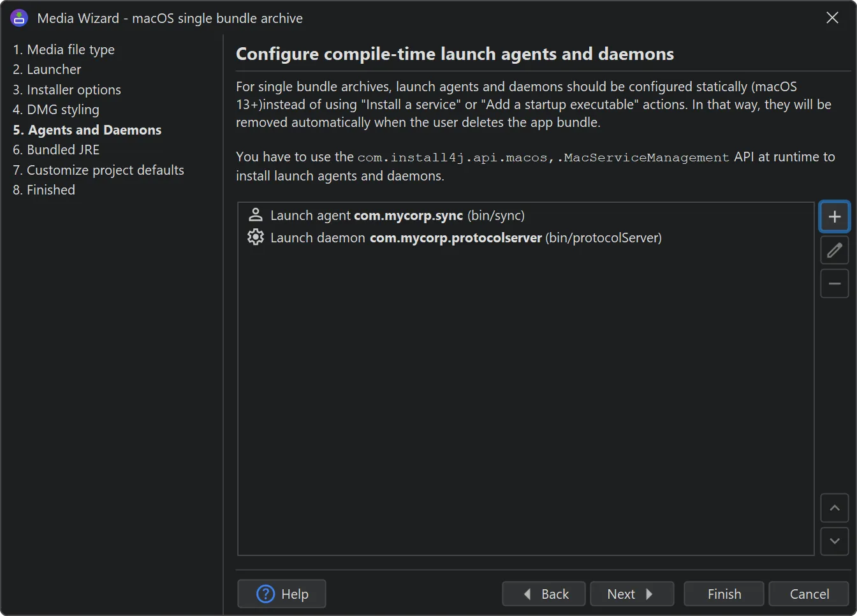Click the Back button
Screen dimensions: 857x616
click(544, 594)
